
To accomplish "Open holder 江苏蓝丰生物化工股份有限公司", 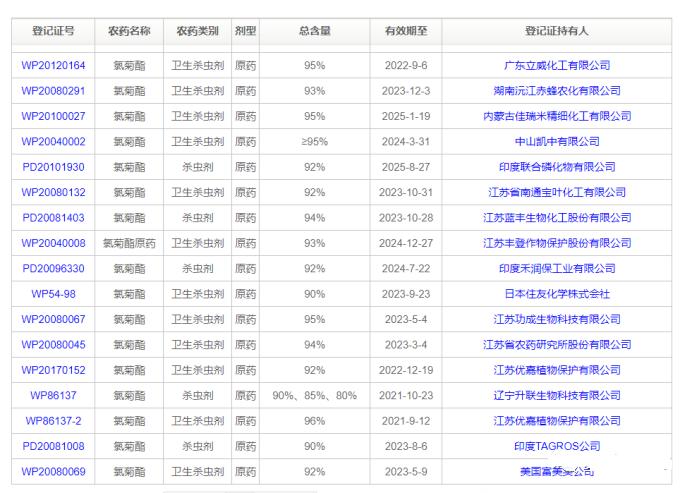I will 557,218.
